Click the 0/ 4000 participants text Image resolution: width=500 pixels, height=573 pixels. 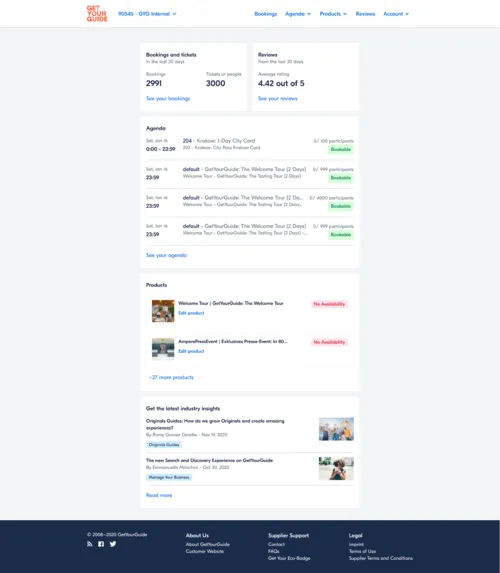click(x=332, y=198)
